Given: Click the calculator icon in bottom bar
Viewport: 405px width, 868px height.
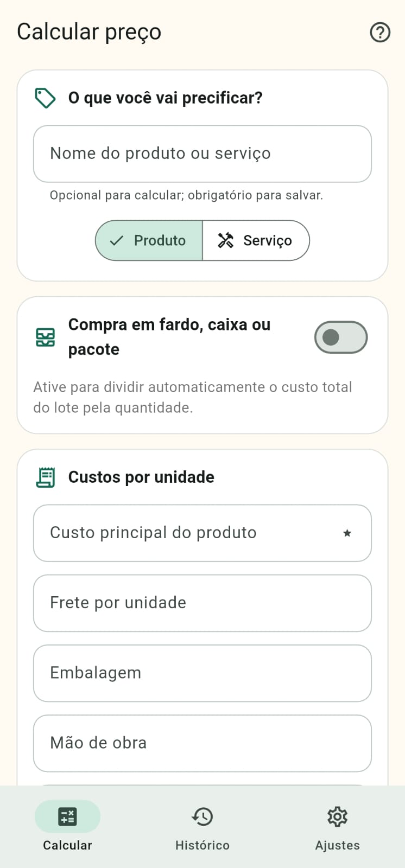Looking at the screenshot, I should 67,816.
